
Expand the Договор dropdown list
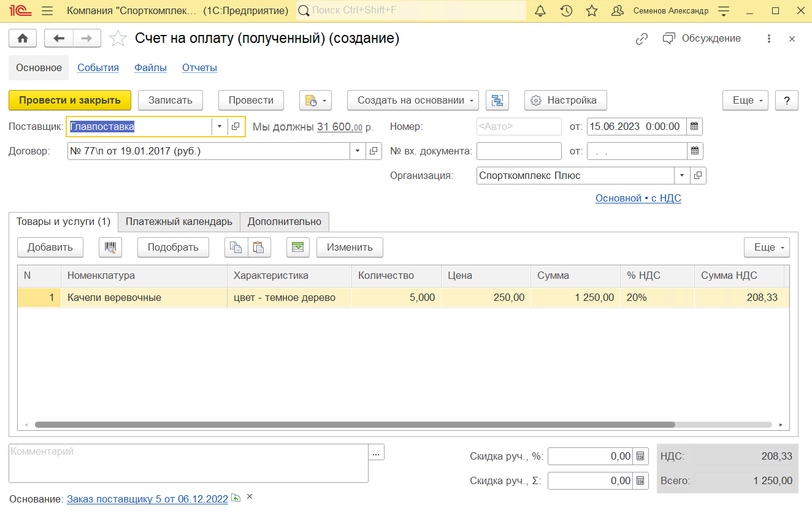358,151
